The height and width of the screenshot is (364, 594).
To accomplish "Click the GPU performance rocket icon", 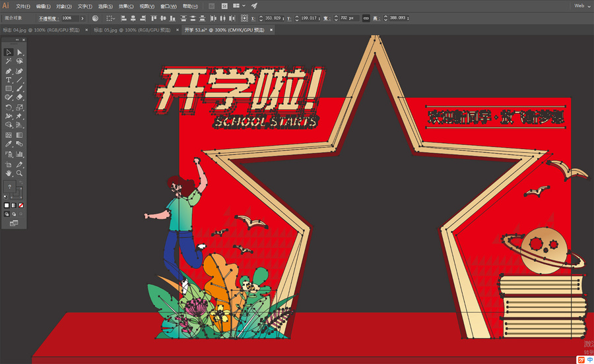I will (x=254, y=6).
